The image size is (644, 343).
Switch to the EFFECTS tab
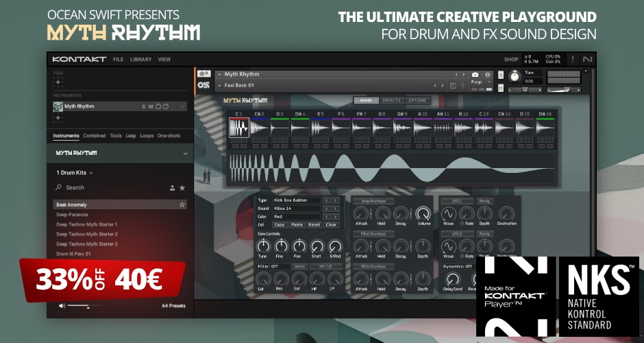tap(391, 100)
